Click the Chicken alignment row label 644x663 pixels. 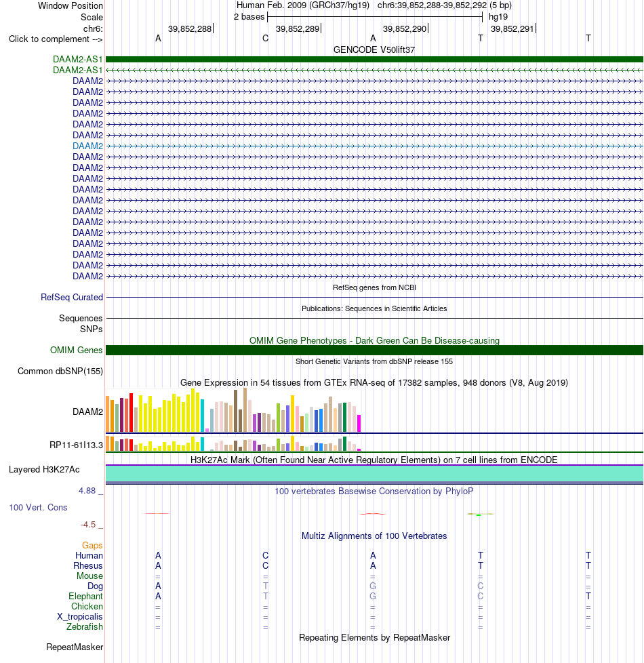[x=87, y=606]
